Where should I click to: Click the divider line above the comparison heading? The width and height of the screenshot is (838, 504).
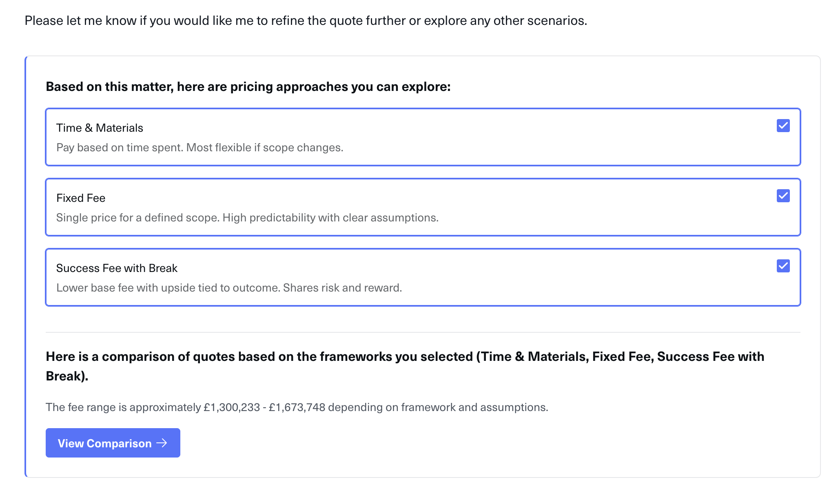(423, 332)
